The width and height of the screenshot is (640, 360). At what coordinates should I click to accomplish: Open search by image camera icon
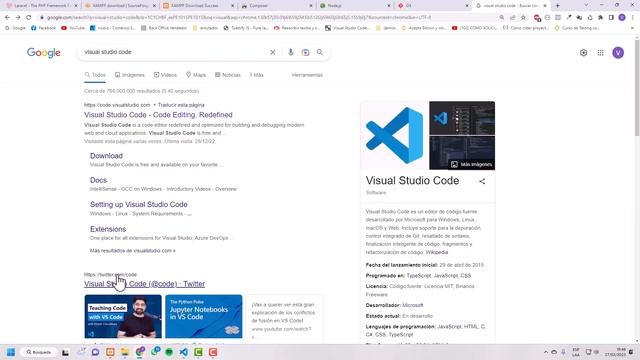click(305, 52)
